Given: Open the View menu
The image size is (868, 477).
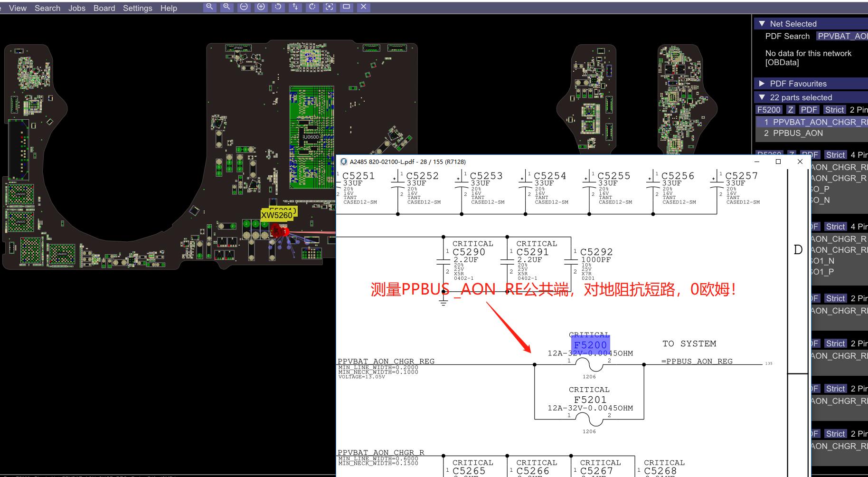Looking at the screenshot, I should 18,8.
